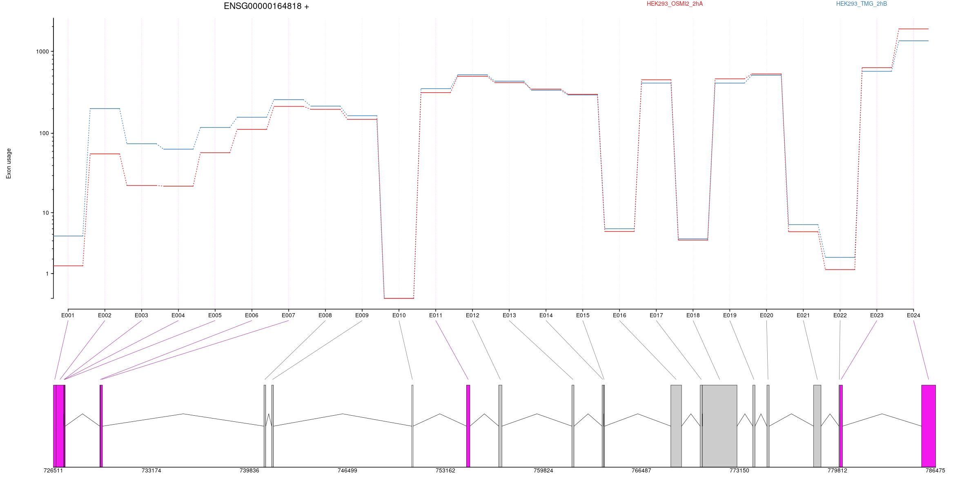Click the red E004 usage line segment

(x=178, y=186)
